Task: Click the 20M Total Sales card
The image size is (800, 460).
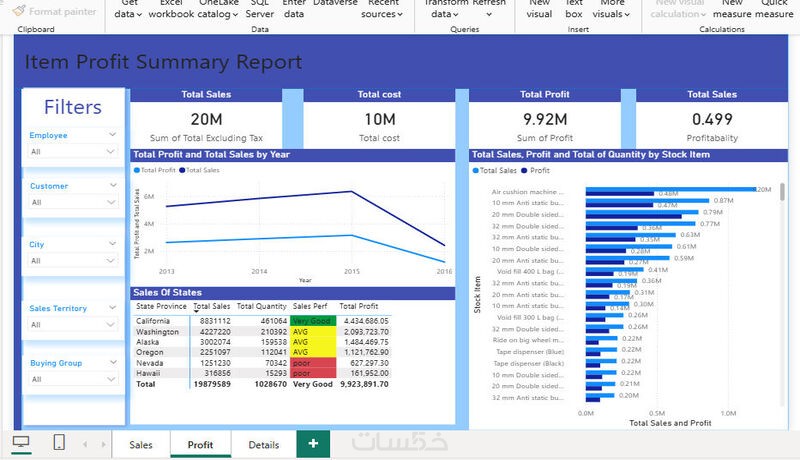Action: click(x=206, y=119)
